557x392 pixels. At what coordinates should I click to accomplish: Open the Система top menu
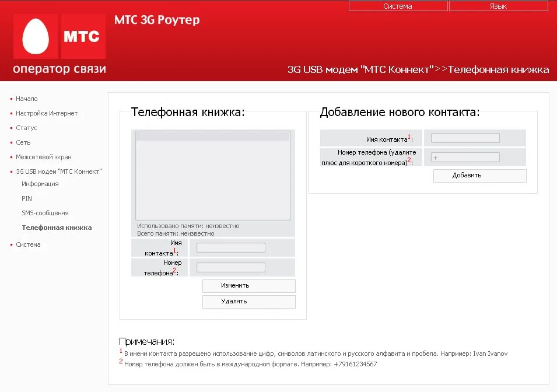pyautogui.click(x=398, y=6)
